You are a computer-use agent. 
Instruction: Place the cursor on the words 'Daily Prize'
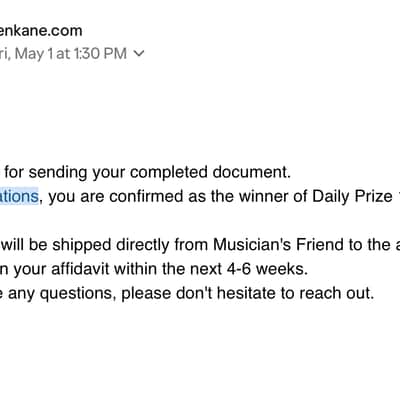[352, 197]
